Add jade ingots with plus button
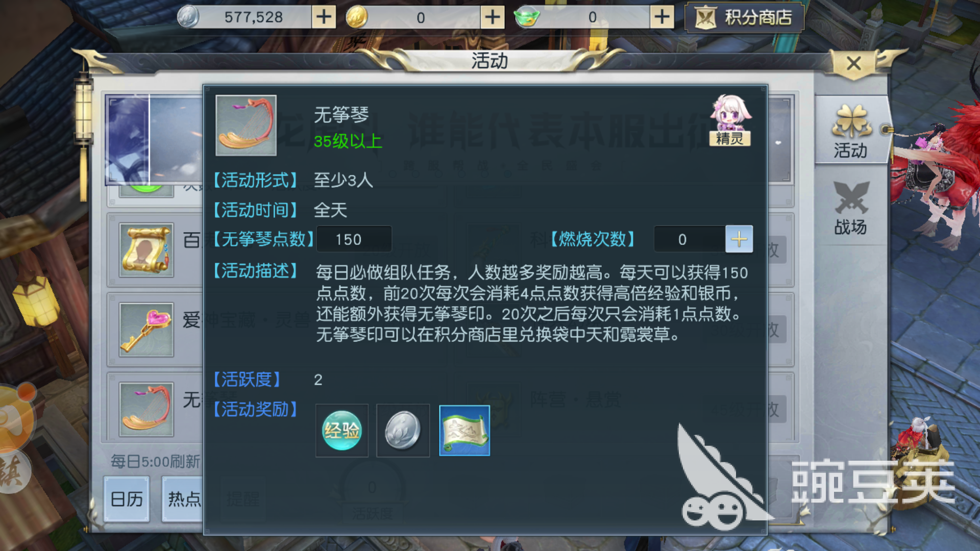 [x=662, y=17]
